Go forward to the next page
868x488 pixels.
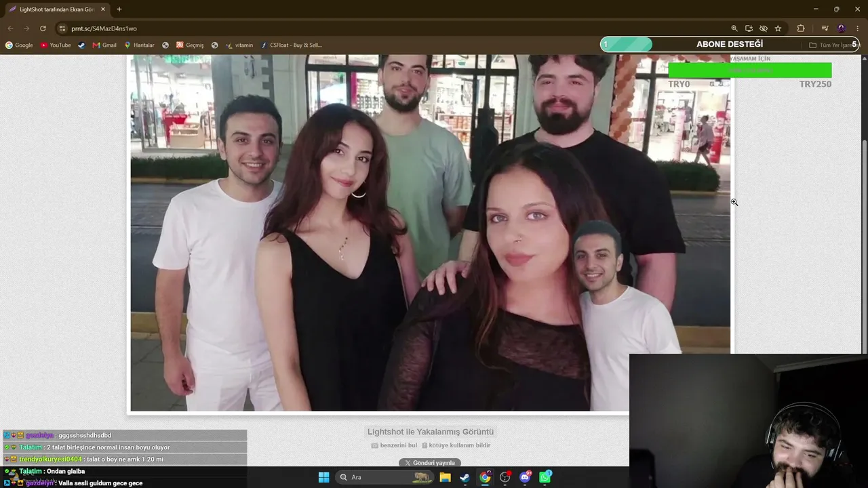click(26, 28)
